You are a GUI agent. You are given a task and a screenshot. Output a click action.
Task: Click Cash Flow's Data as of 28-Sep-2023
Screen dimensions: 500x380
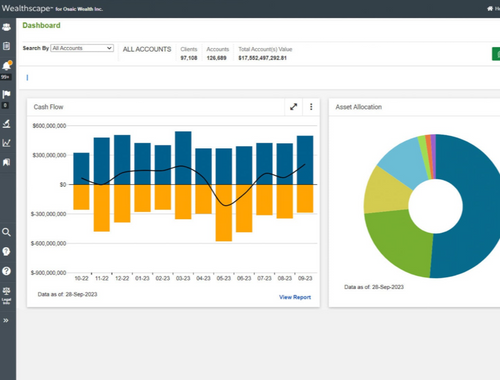click(x=67, y=294)
